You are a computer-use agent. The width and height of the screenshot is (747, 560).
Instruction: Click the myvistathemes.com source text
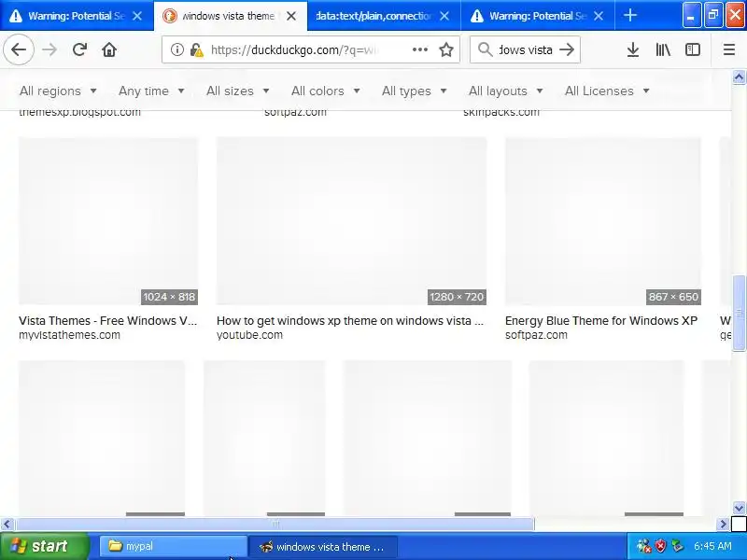click(x=69, y=335)
